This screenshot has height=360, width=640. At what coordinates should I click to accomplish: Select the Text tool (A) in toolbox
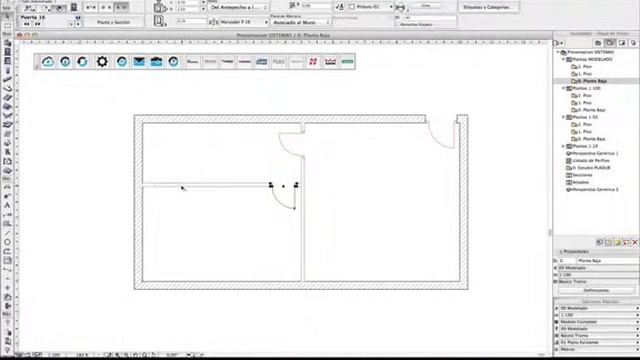pos(7,205)
